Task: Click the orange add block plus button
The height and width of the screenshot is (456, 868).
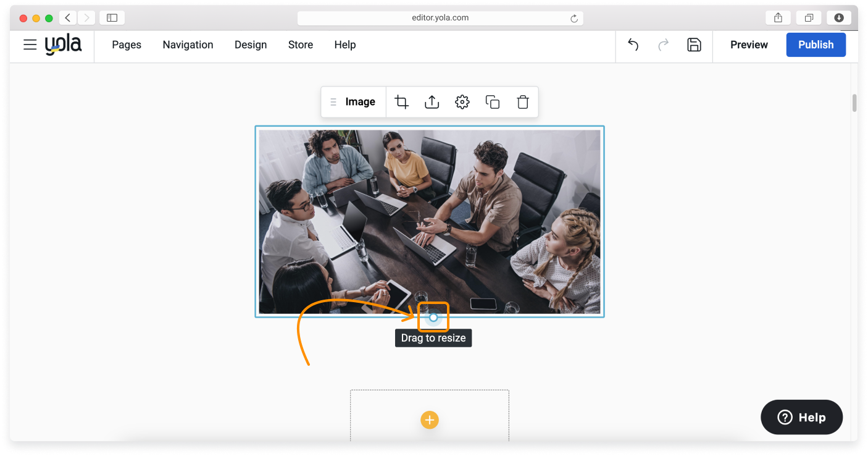Action: point(430,420)
